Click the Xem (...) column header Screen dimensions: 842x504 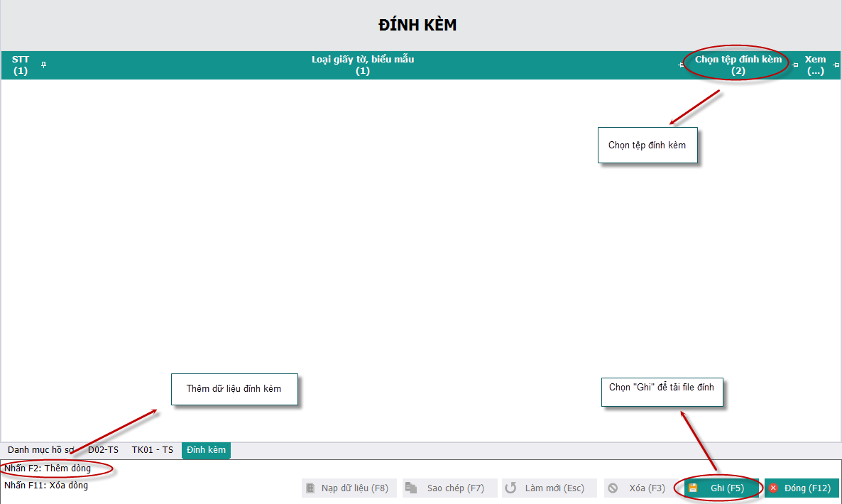click(815, 65)
